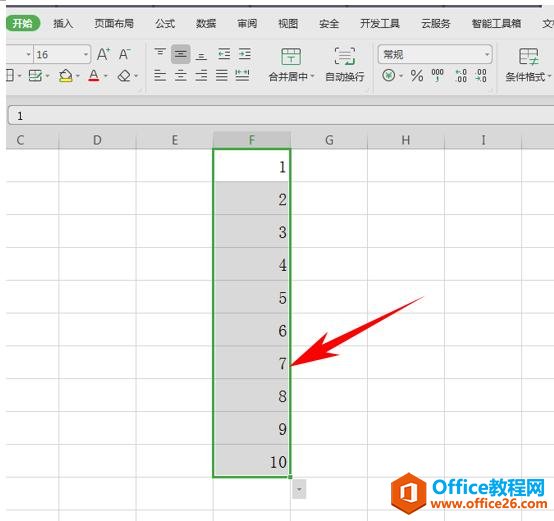
Task: Switch to the 审阅 tab
Action: (x=247, y=24)
